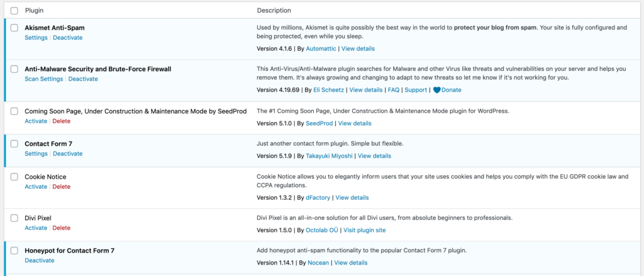Viewport: 644px width, 276px height.
Task: Click the Cookie Notice plugin name
Action: tap(45, 177)
